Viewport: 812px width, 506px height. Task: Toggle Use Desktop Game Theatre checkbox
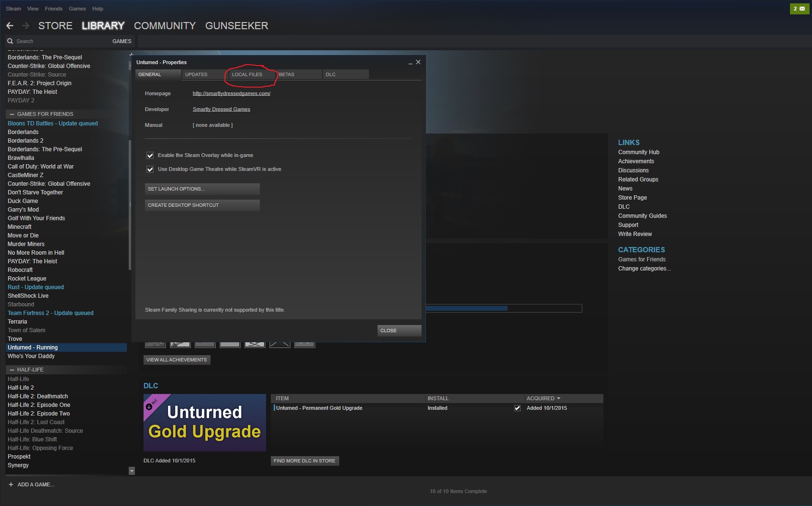(150, 169)
